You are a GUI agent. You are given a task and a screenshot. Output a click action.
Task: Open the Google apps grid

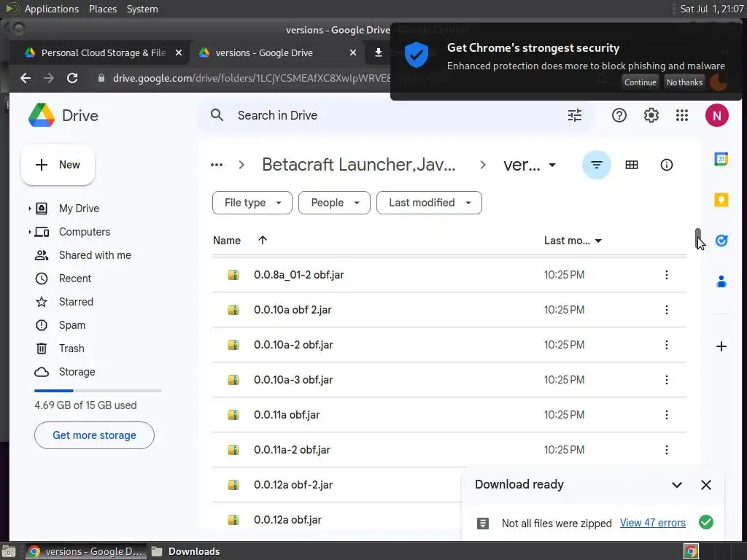pos(682,115)
